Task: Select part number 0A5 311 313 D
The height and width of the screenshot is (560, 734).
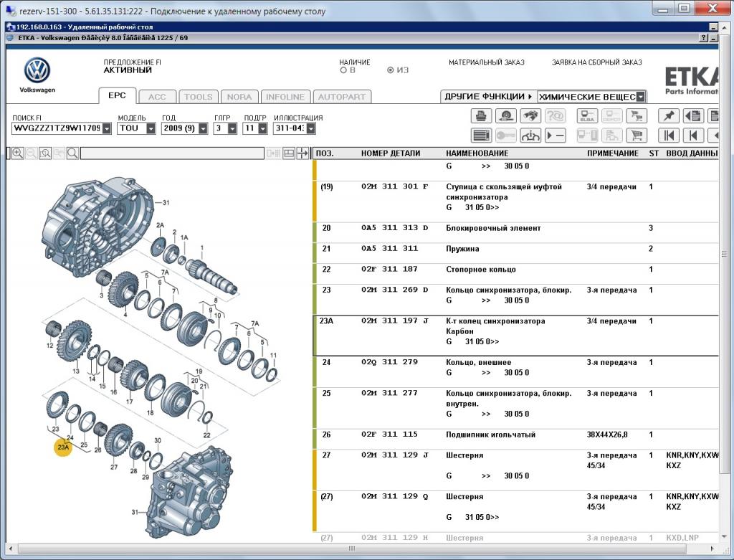Action: (395, 228)
